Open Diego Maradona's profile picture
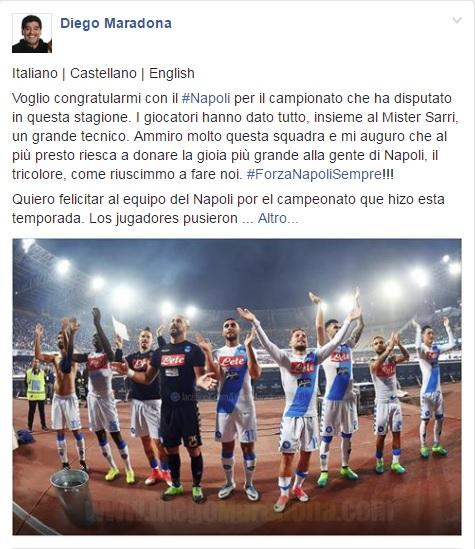The image size is (475, 549). click(32, 33)
